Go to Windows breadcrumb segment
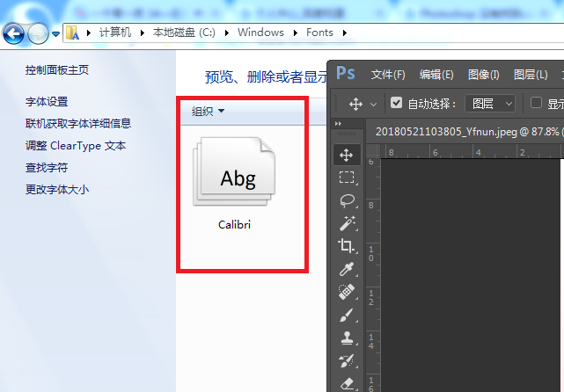This screenshot has width=564, height=392. click(260, 33)
